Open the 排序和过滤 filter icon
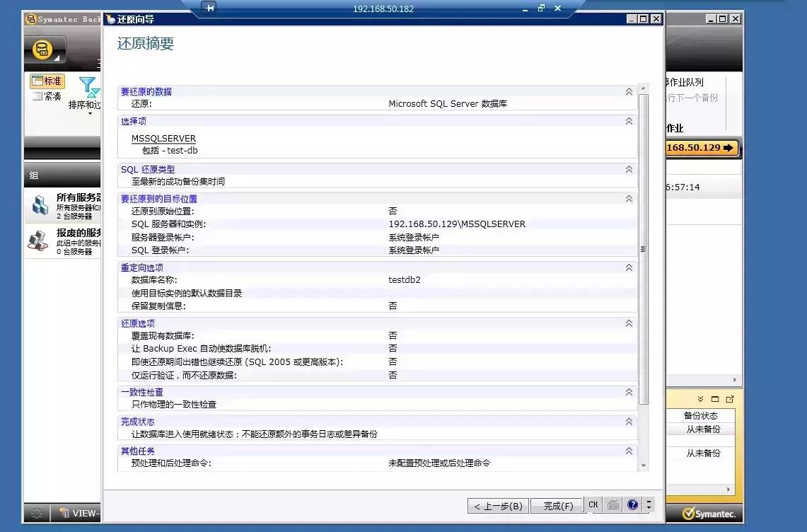The height and width of the screenshot is (532, 807). 88,86
